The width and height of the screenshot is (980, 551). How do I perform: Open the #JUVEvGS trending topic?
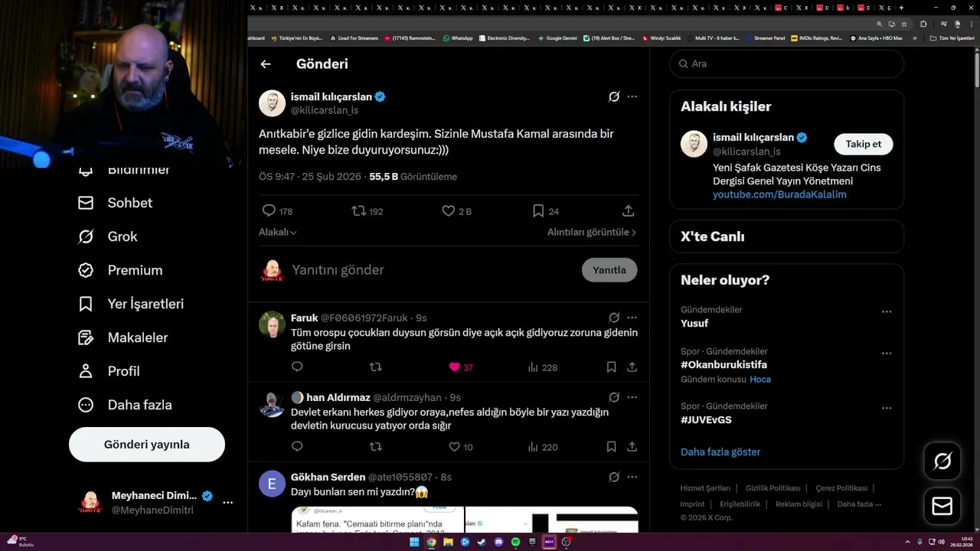coord(706,420)
